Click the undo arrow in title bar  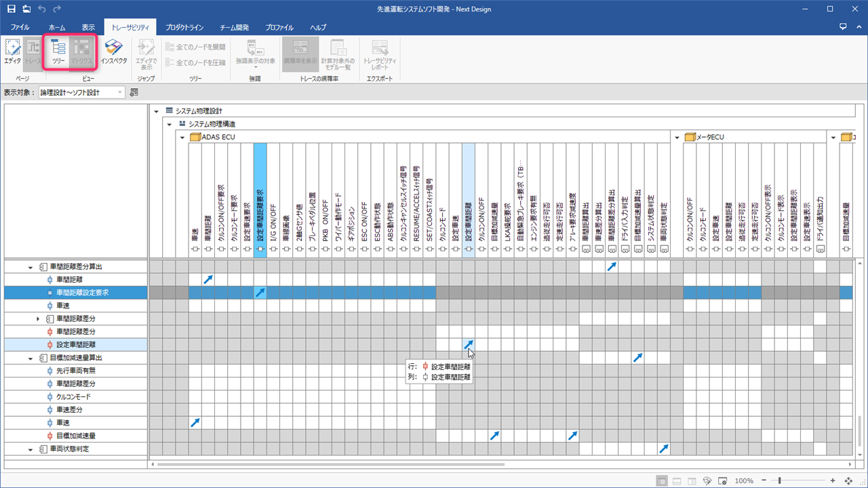[x=41, y=9]
